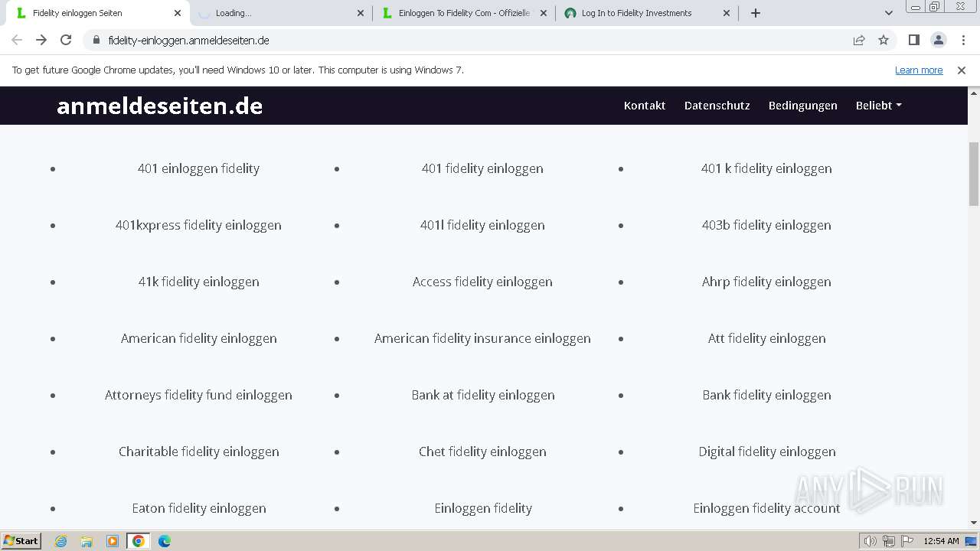Launch Microsoft Edge from taskbar
The height and width of the screenshot is (551, 980).
(x=165, y=541)
